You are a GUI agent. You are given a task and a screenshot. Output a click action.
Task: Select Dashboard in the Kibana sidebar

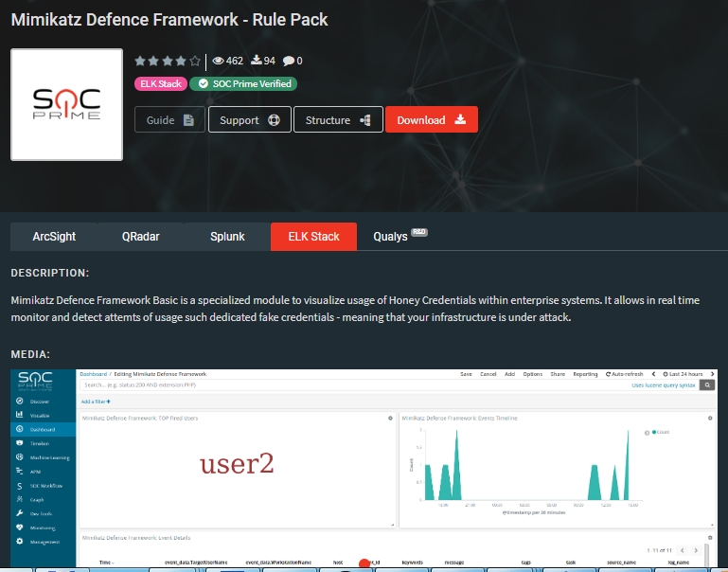coord(43,429)
